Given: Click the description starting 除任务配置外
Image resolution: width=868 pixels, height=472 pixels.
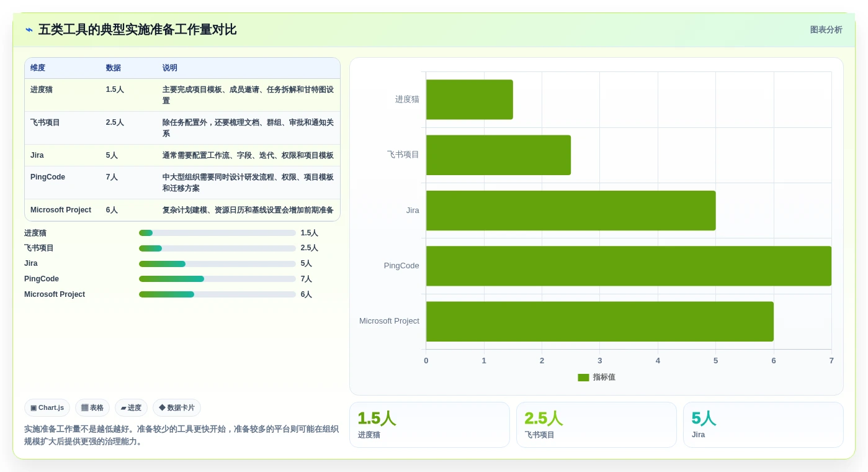Looking at the screenshot, I should 248,128.
